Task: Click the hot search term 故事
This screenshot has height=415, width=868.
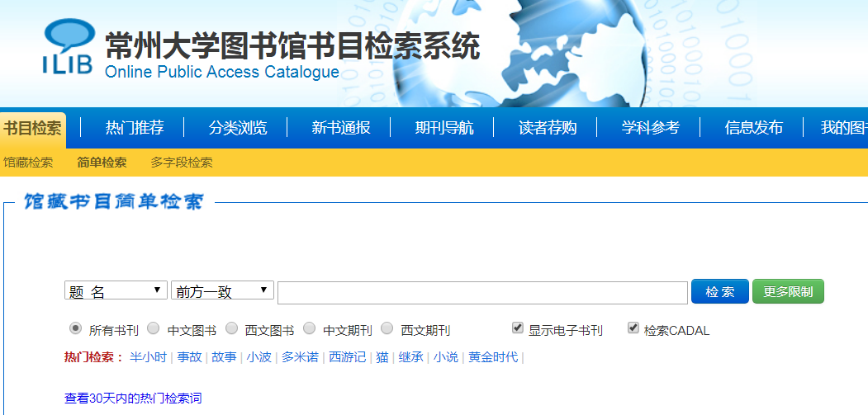Action: [224, 357]
